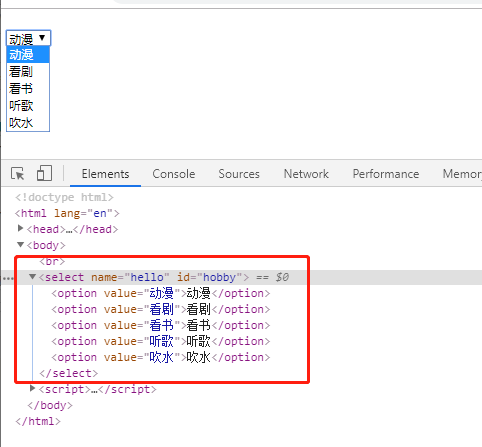Expand the head element node
This screenshot has width=482, height=447.
click(20, 228)
